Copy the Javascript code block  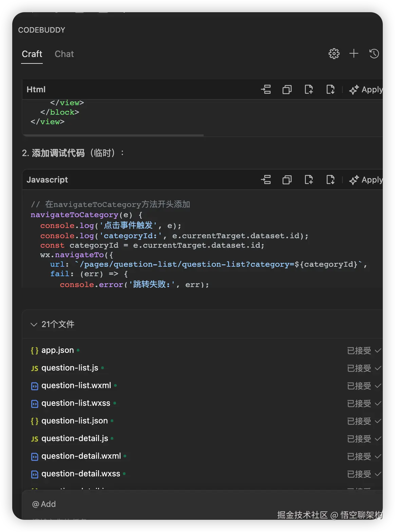tap(287, 180)
